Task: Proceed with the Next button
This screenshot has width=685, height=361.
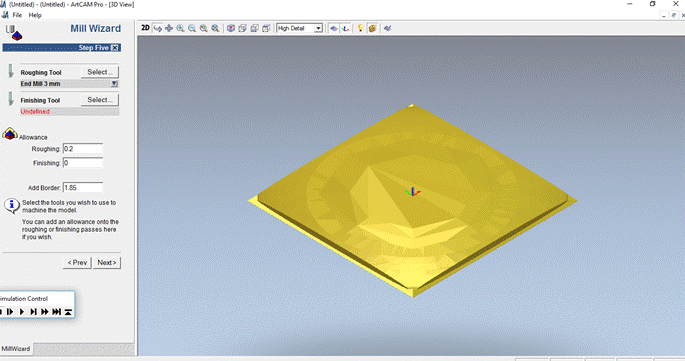Action: pos(107,263)
